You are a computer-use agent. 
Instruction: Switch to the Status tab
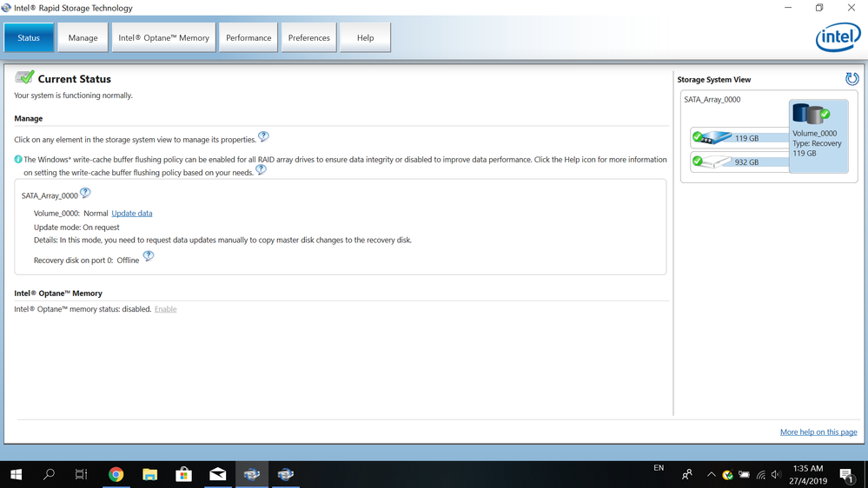29,37
